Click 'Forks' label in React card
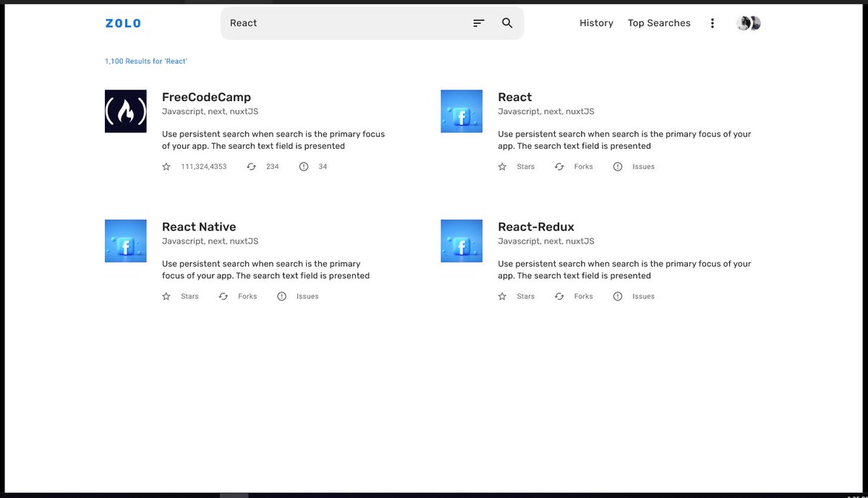Viewport: 868px width, 498px height. [584, 167]
